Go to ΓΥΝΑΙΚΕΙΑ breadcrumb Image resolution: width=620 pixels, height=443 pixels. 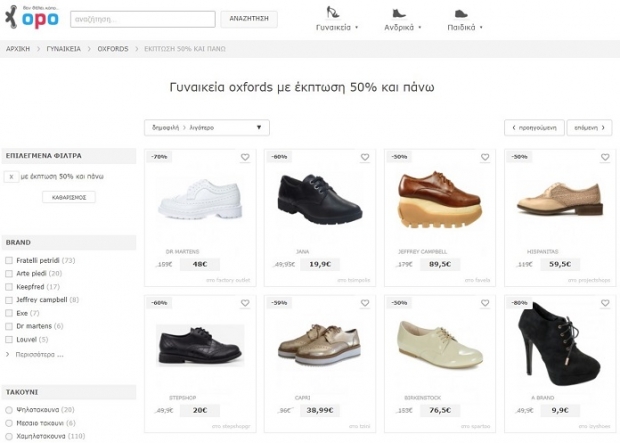click(64, 49)
